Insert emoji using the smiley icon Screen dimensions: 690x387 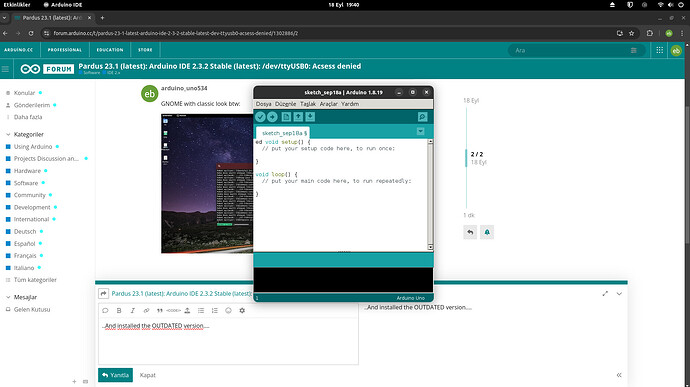pyautogui.click(x=228, y=310)
